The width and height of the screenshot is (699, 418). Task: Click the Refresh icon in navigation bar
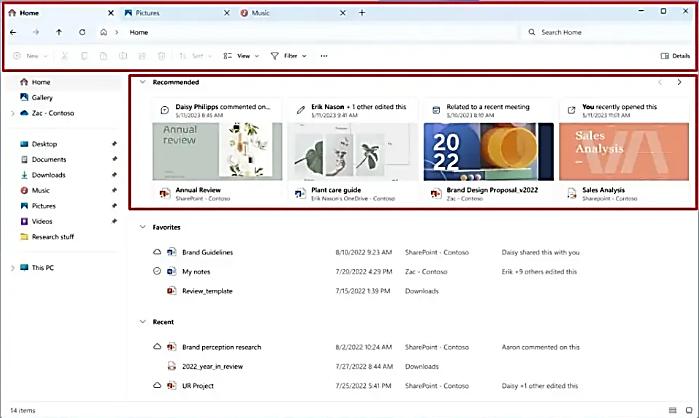pyautogui.click(x=82, y=32)
